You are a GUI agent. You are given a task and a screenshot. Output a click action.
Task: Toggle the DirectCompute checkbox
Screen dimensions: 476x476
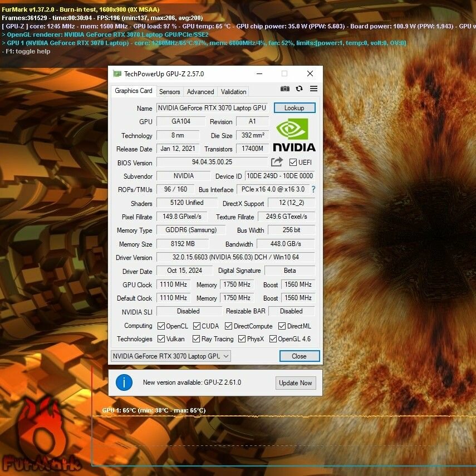tap(228, 326)
